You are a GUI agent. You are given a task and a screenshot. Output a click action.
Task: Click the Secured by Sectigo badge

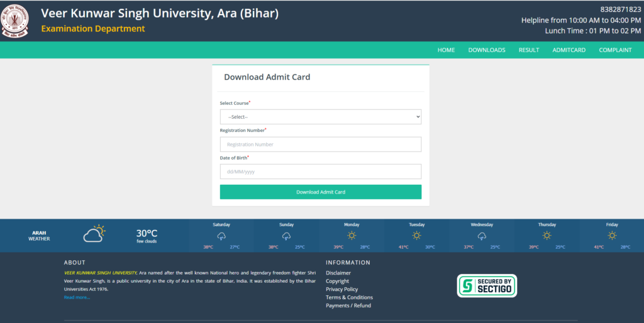[x=487, y=286]
